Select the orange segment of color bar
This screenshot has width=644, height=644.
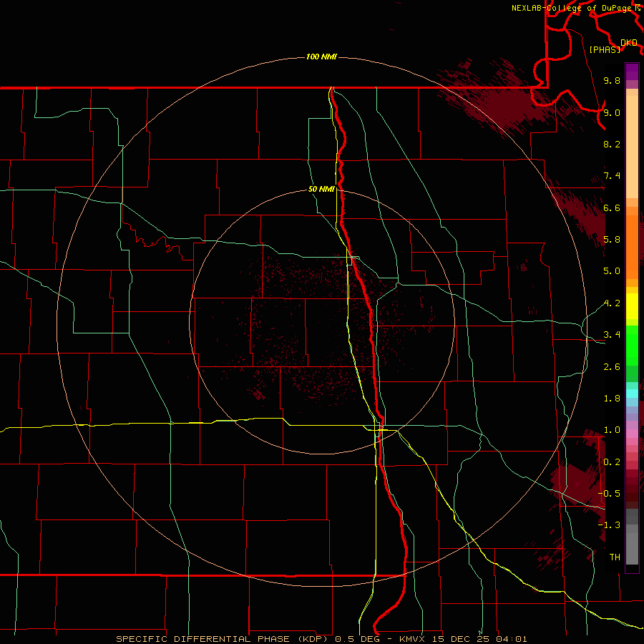pyautogui.click(x=632, y=246)
